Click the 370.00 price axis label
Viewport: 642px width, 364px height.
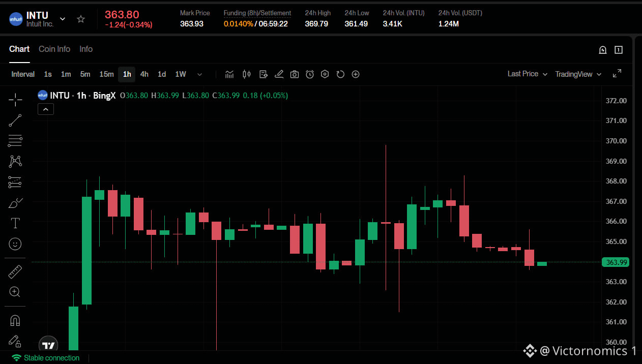coord(616,141)
